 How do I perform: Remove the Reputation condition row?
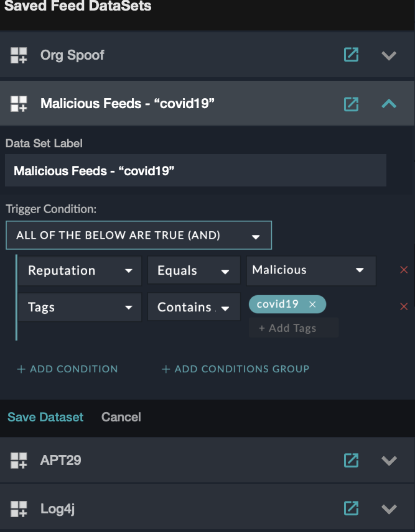(x=404, y=270)
